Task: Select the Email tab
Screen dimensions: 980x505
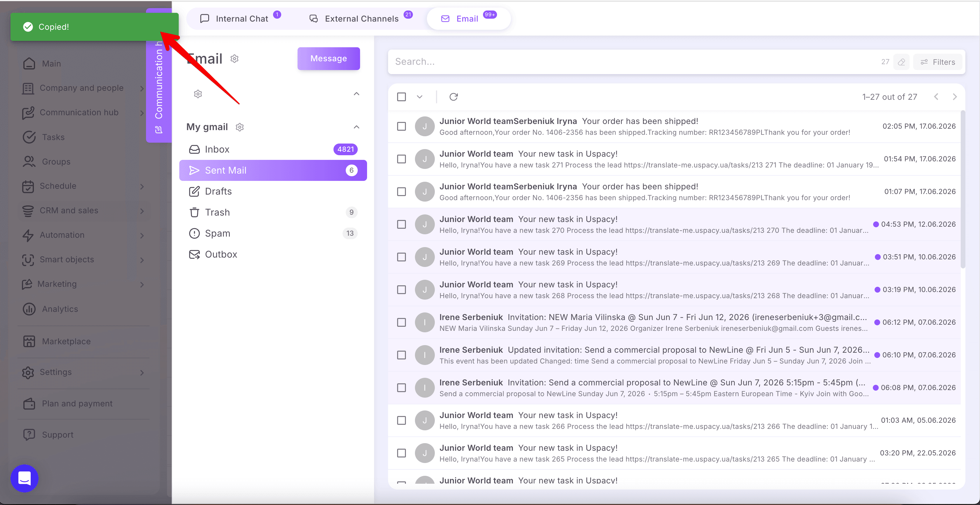Action: coord(468,19)
